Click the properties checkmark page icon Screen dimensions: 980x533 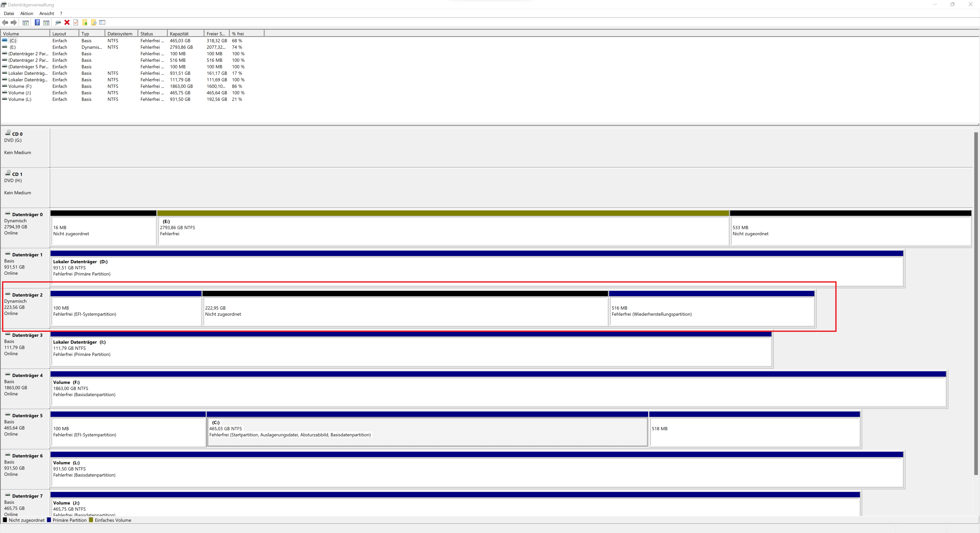76,22
